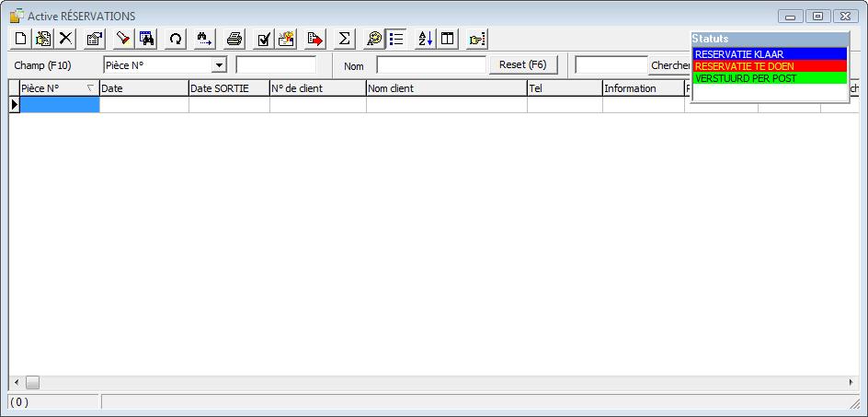868x417 pixels.
Task: Select green VERSTUURD PER POST status
Action: pos(770,78)
